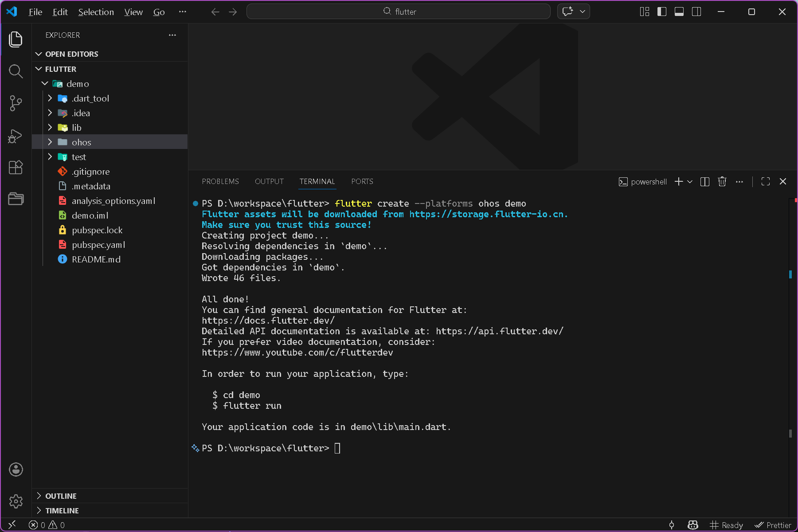Open the youtube flutterdev link in terminal

pos(297,352)
